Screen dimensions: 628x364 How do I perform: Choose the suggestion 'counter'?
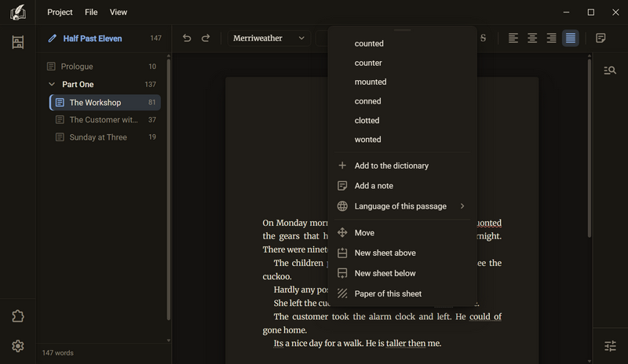[x=368, y=63]
